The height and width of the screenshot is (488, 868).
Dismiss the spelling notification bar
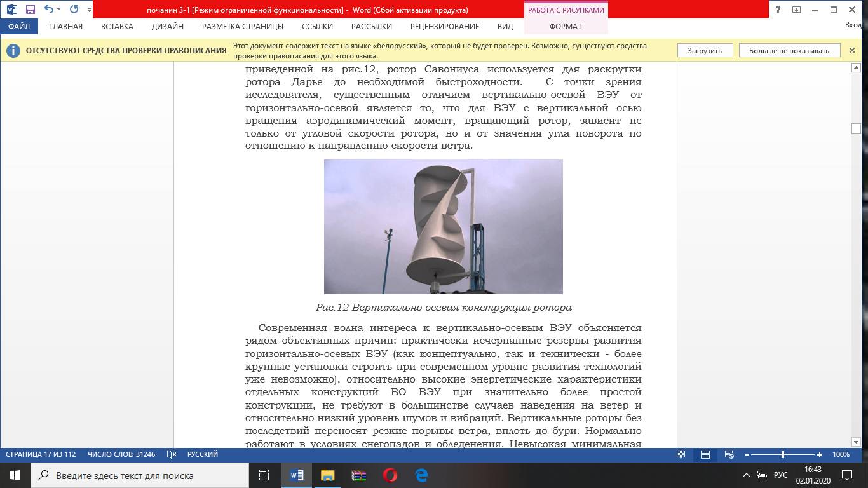tap(852, 50)
